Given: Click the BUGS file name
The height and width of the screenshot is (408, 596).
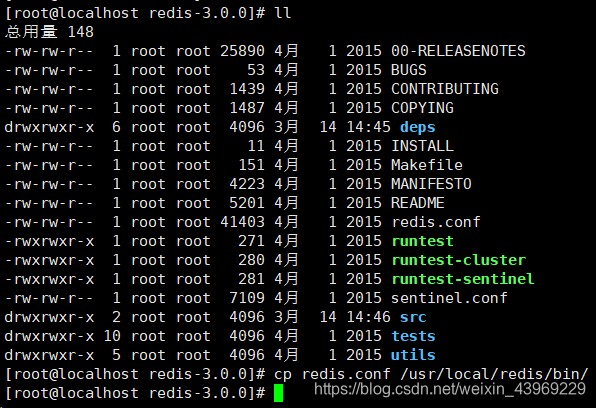Looking at the screenshot, I should point(409,70).
